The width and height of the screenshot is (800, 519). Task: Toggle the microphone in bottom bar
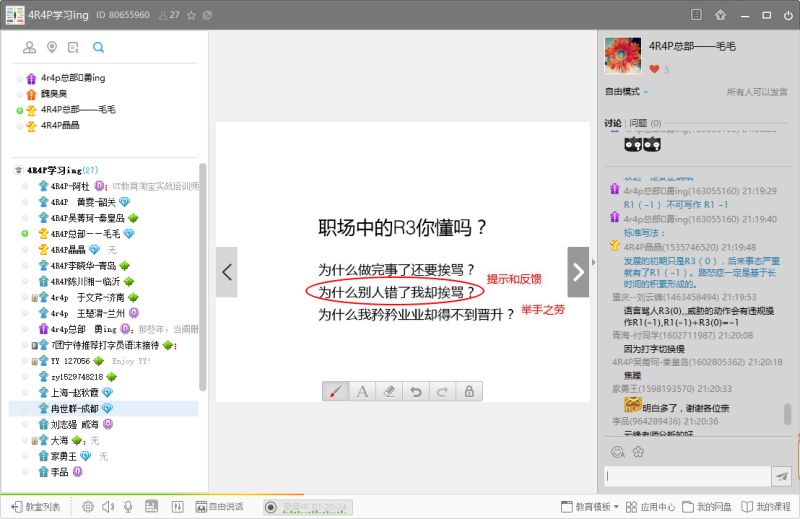click(x=128, y=507)
